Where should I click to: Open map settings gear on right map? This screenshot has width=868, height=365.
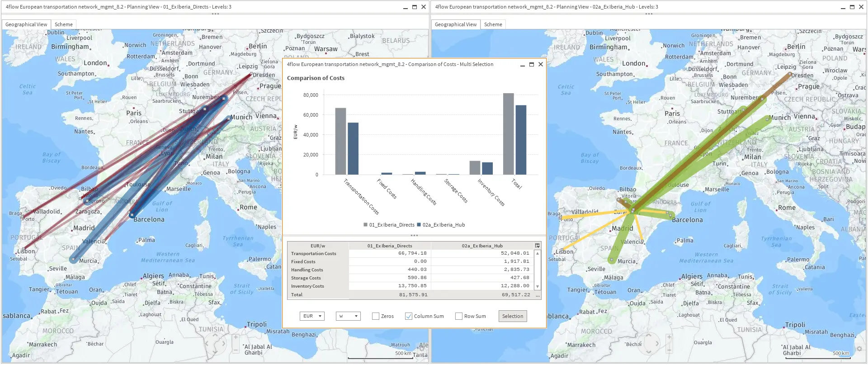(859, 349)
